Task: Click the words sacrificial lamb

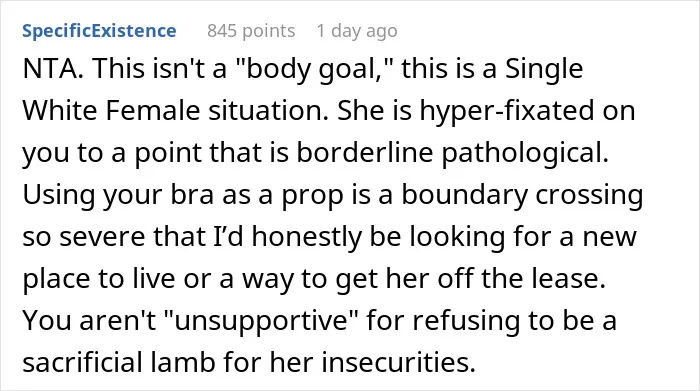Action: [119, 362]
